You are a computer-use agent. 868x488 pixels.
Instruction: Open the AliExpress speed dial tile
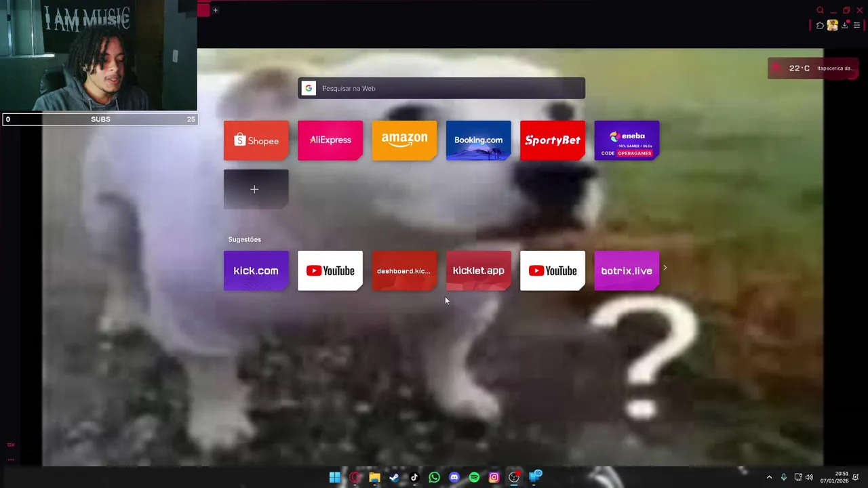click(x=330, y=140)
